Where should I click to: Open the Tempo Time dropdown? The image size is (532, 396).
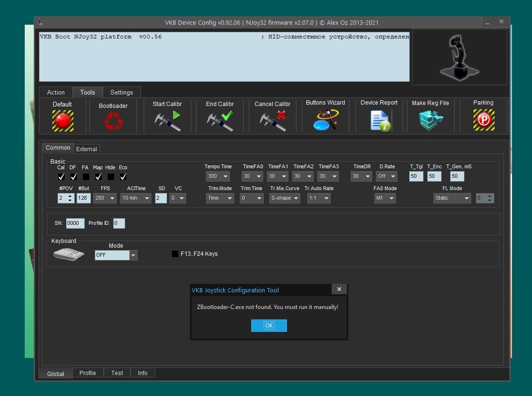[x=218, y=176]
